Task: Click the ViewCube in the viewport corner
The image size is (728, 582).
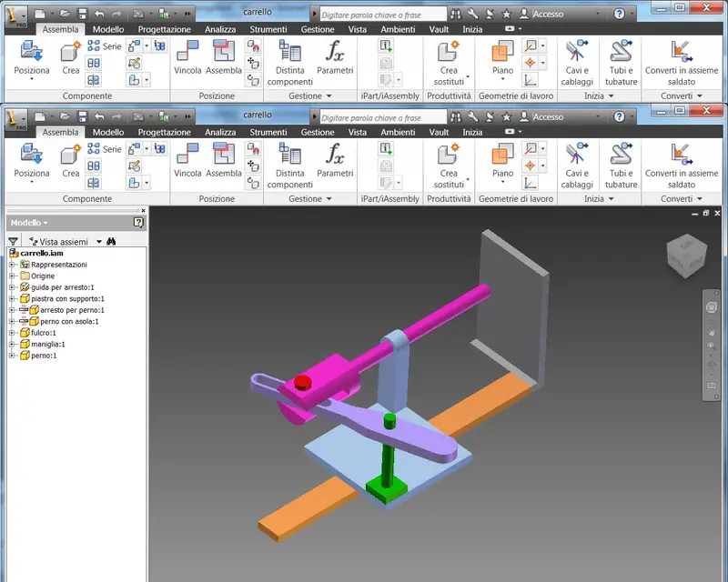Action: [x=686, y=256]
